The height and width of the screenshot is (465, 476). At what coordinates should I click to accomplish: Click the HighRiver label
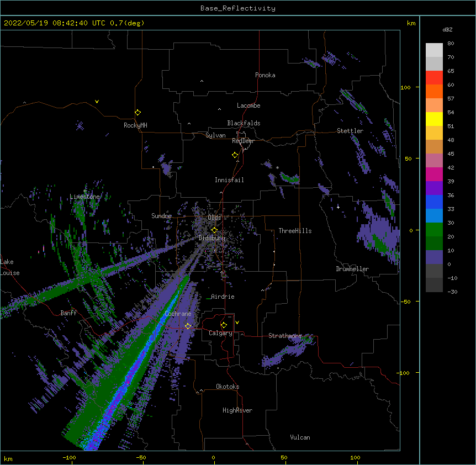(x=237, y=410)
